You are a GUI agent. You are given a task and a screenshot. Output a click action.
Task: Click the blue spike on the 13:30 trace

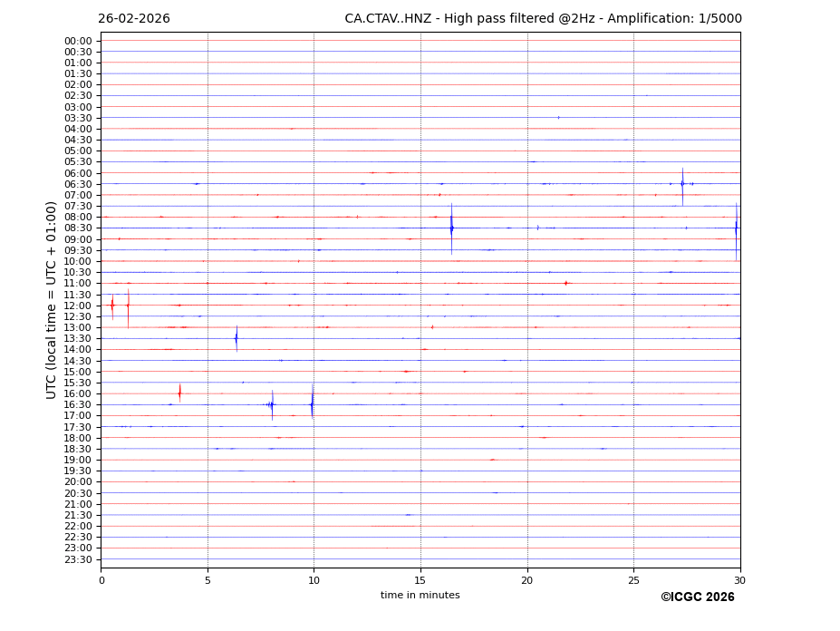click(237, 338)
